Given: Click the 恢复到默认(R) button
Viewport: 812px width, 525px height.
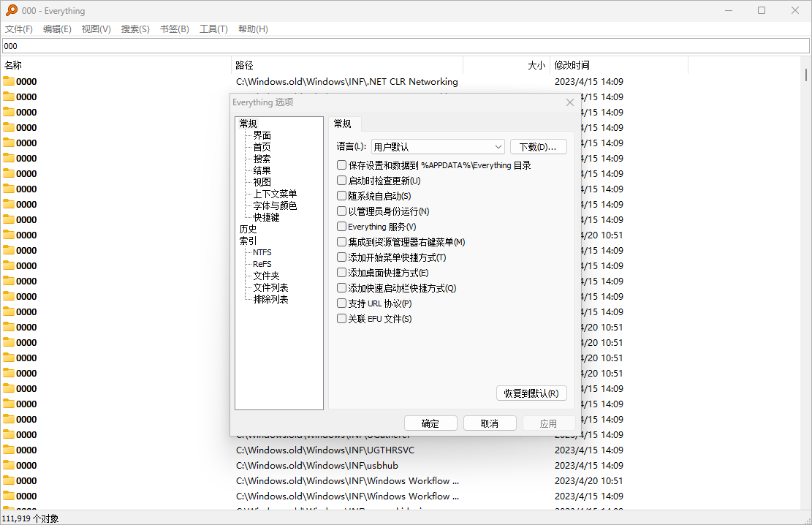Looking at the screenshot, I should click(x=531, y=393).
